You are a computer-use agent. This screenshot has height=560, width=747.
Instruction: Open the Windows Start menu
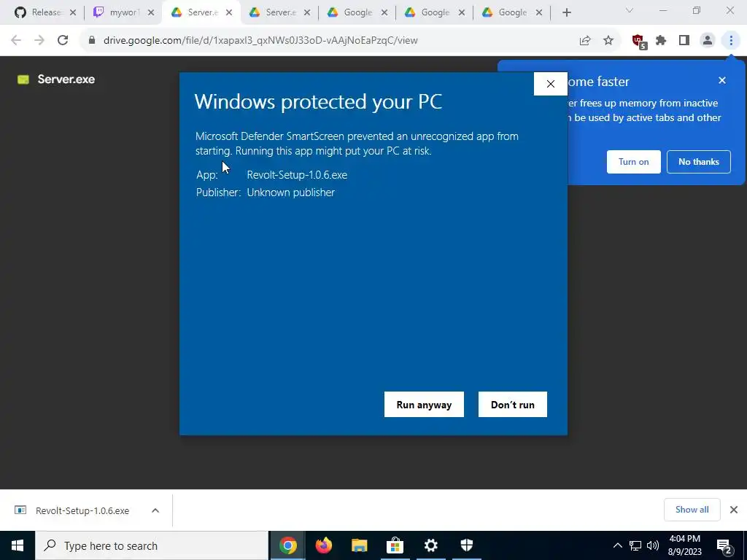pos(18,545)
